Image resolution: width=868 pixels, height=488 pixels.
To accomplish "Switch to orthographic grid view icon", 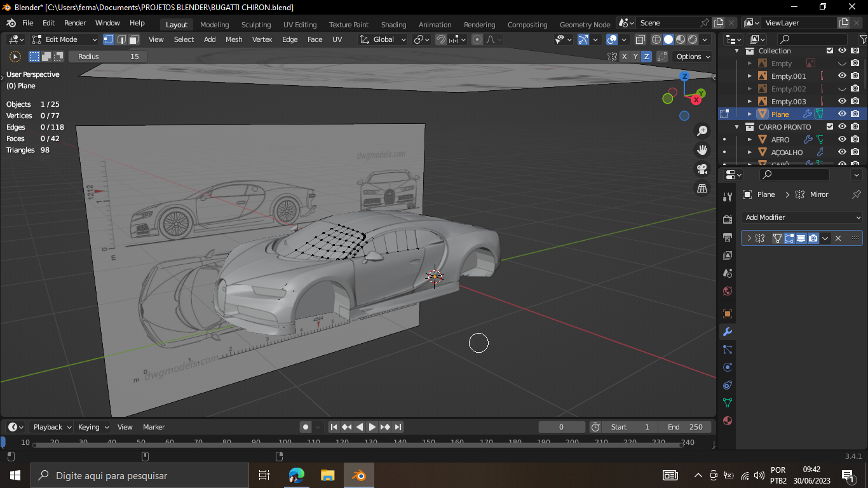I will tap(702, 188).
